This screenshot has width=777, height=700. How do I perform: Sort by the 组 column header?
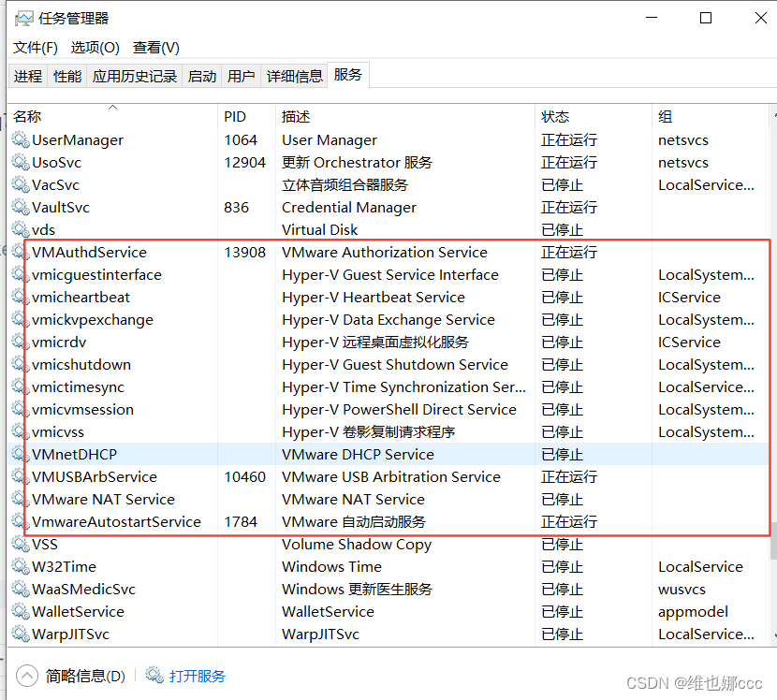[711, 116]
